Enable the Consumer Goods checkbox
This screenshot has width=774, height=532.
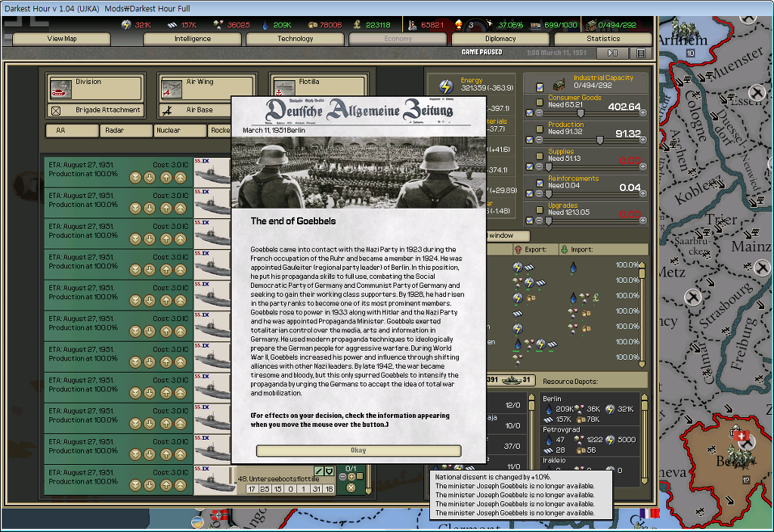540,102
